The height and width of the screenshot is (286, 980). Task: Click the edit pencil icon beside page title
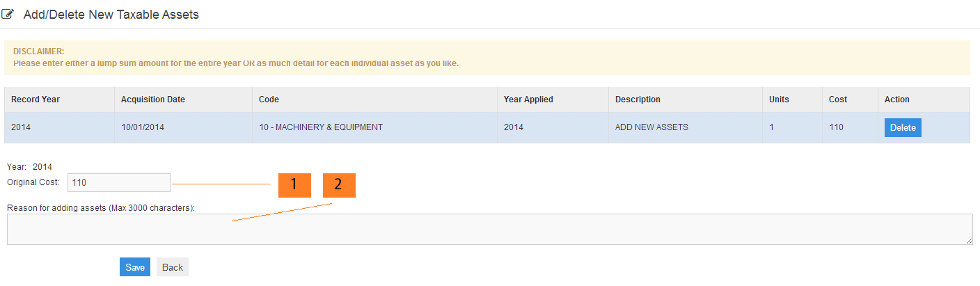click(8, 14)
